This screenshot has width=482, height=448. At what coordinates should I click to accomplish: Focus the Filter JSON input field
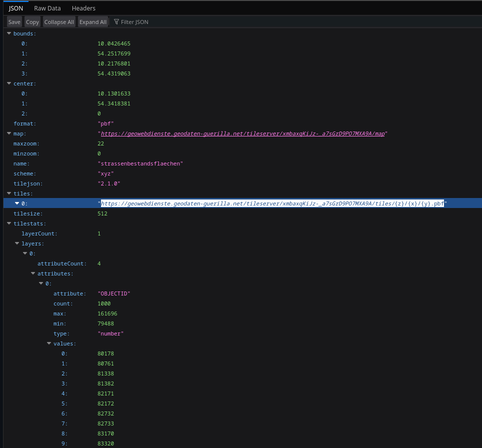(135, 22)
